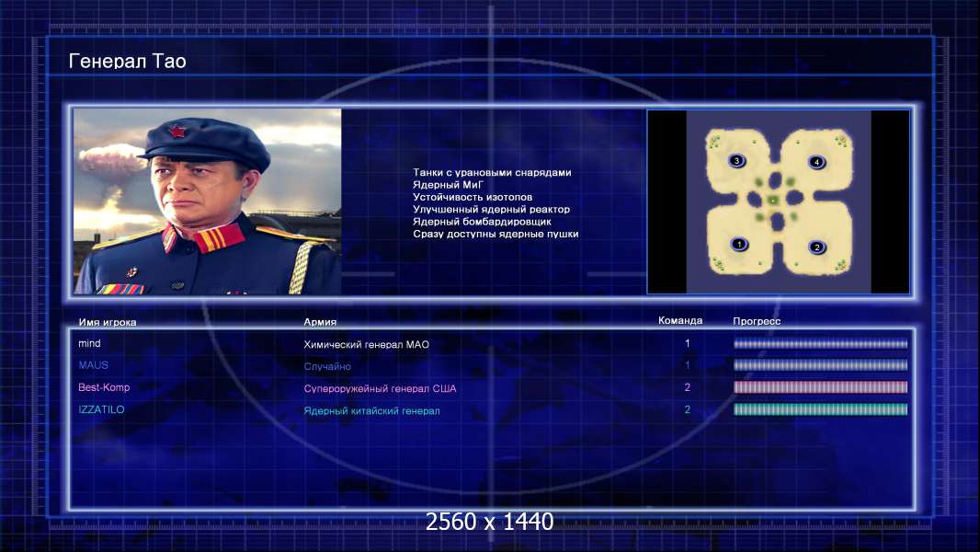Select player name 'Best-Komp'
Viewport: 980px width, 552px height.
(104, 387)
